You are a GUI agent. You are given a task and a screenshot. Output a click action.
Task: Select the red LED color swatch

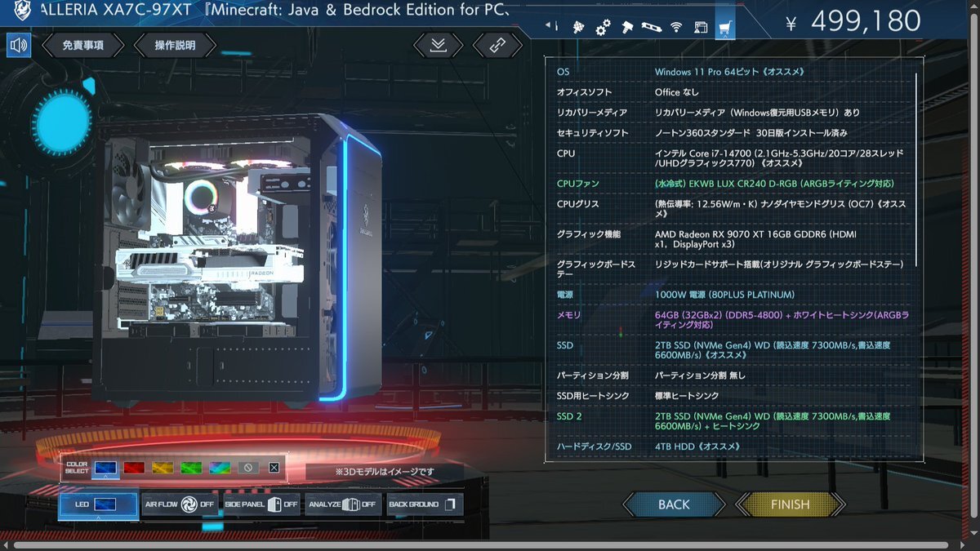coord(134,468)
